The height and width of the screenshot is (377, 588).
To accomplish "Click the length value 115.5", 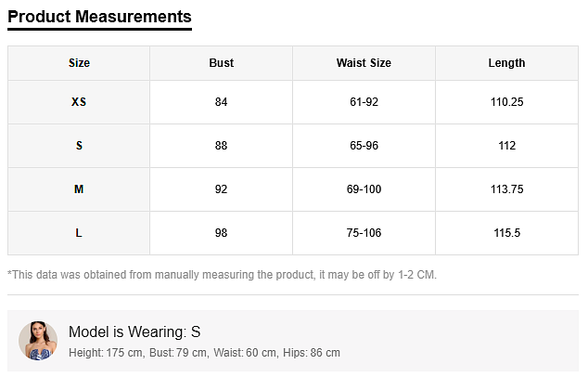I will pos(506,233).
